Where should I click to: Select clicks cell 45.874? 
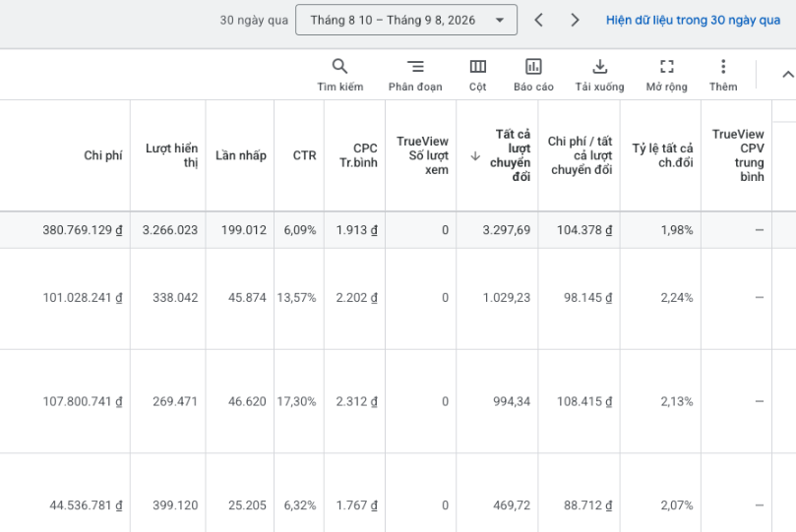(247, 298)
